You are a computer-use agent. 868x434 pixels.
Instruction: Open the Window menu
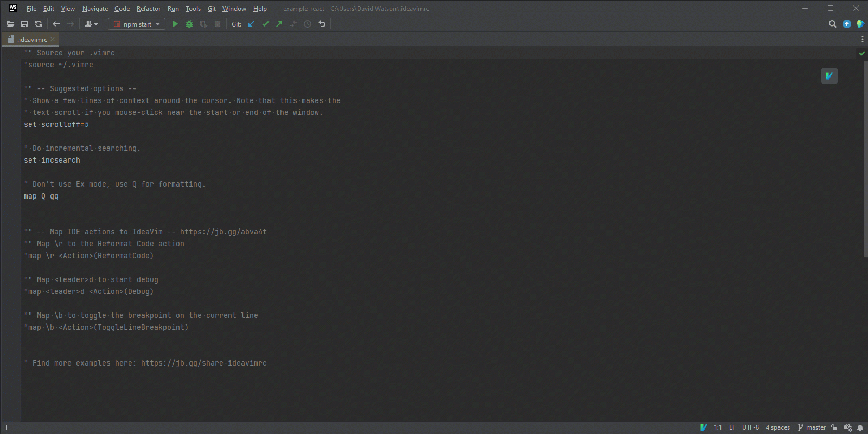(x=234, y=9)
